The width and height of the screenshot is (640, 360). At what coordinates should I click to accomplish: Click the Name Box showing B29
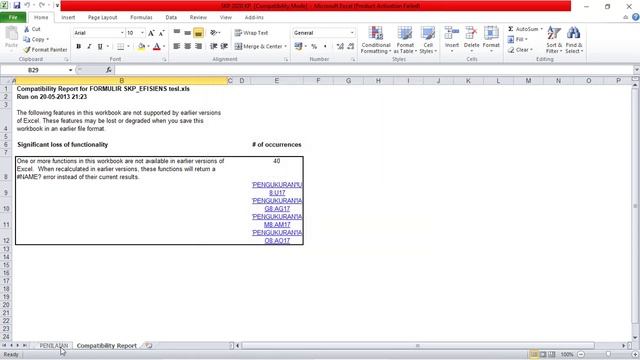[x=33, y=70]
